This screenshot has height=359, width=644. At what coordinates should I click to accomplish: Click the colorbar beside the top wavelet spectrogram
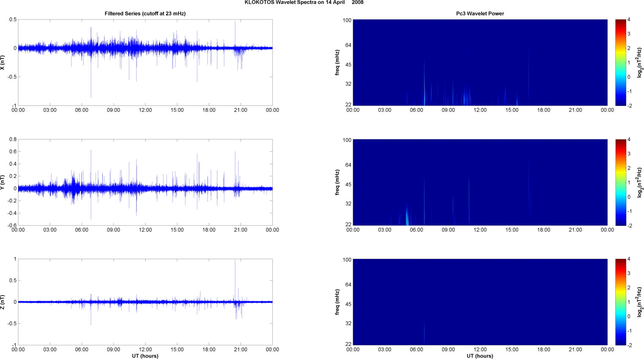(620, 62)
